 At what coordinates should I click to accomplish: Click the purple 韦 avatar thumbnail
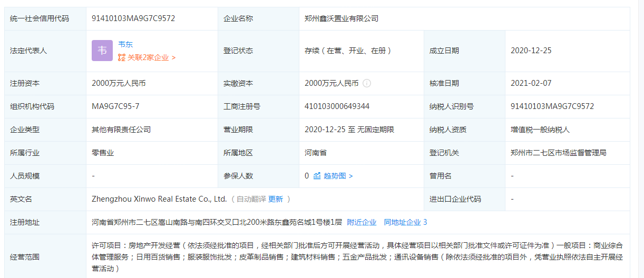102,51
